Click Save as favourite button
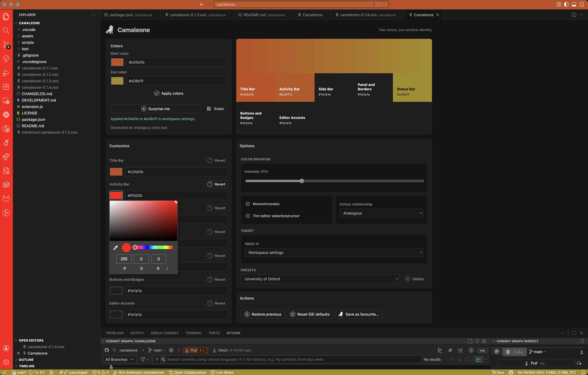The image size is (588, 375). 358,314
